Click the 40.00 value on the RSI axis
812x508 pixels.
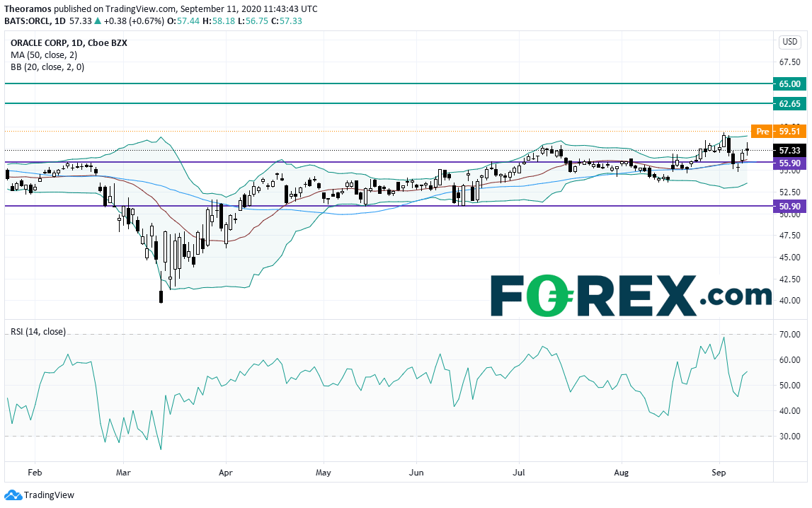[x=790, y=411]
